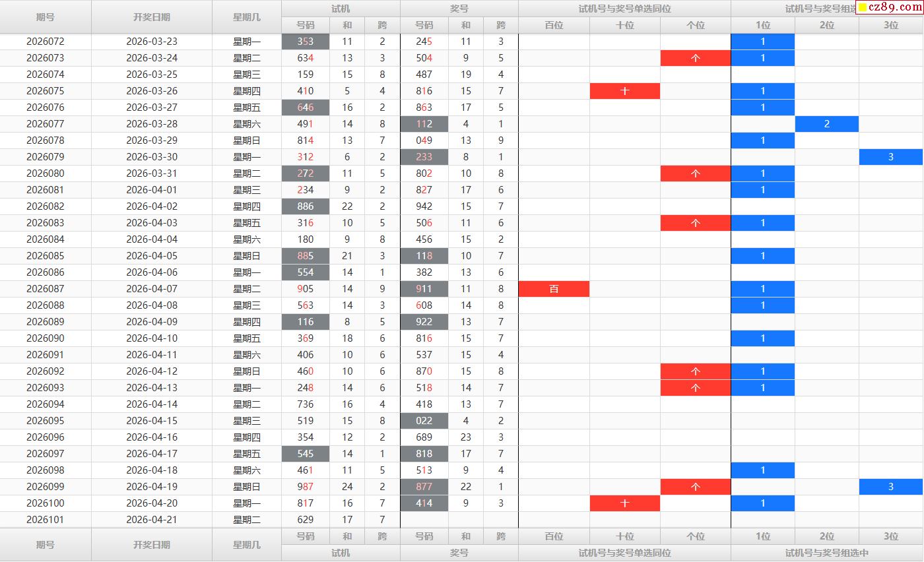
Task: Select the blue 3 cell for 2026099
Action: click(x=890, y=487)
